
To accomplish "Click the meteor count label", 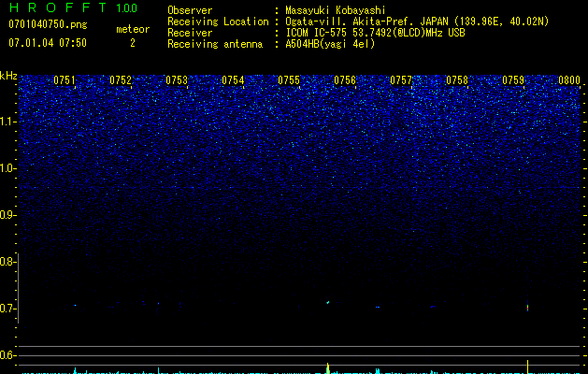I will (133, 29).
